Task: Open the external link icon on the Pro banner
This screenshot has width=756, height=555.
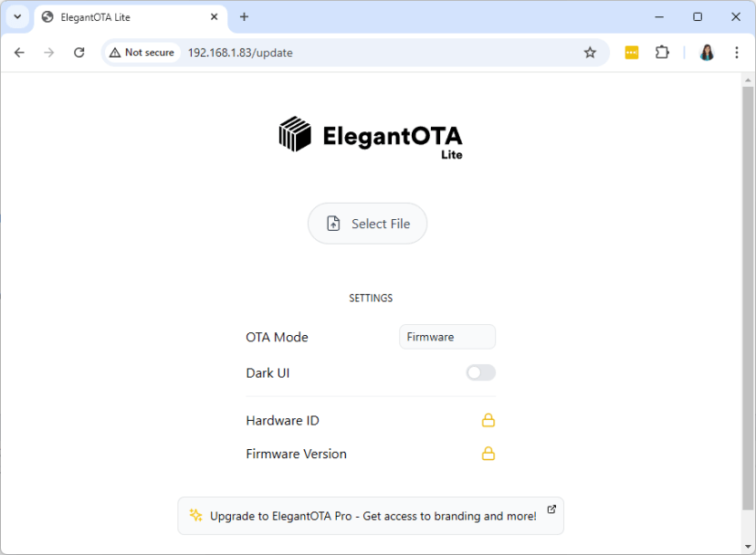Action: (x=551, y=509)
